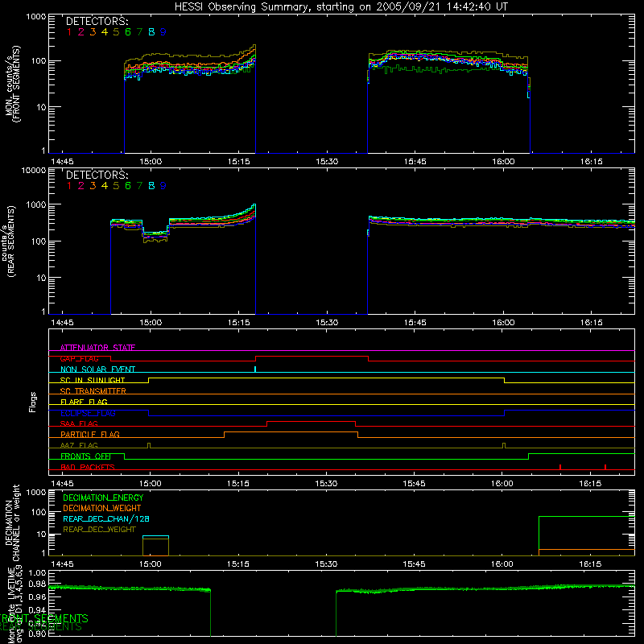Click the red SAA_FLAG label
Image resolution: width=644 pixels, height=644 pixels.
pyautogui.click(x=79, y=423)
